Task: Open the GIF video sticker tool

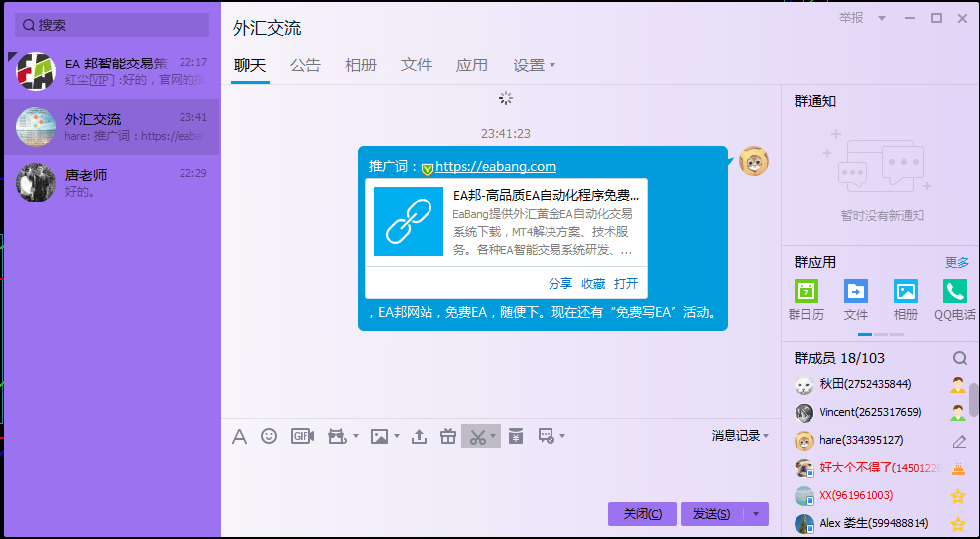Action: [x=303, y=436]
